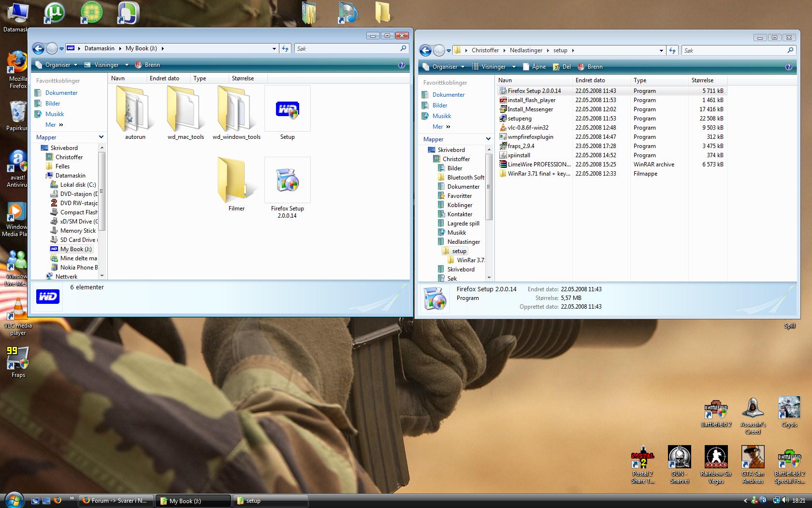Image resolution: width=812 pixels, height=508 pixels.
Task: Sort by Størrelse column in setup window
Action: (x=707, y=80)
